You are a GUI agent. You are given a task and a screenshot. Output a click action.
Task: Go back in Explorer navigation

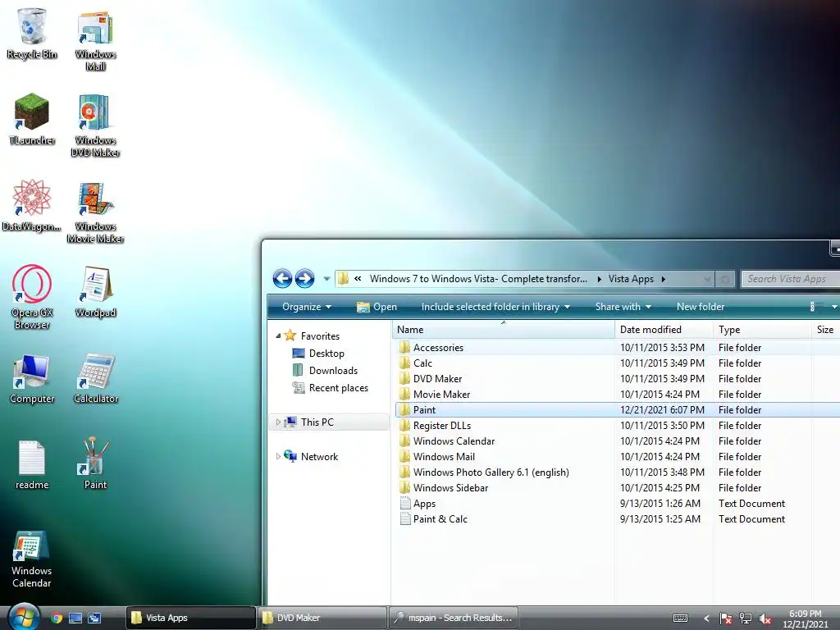point(282,279)
